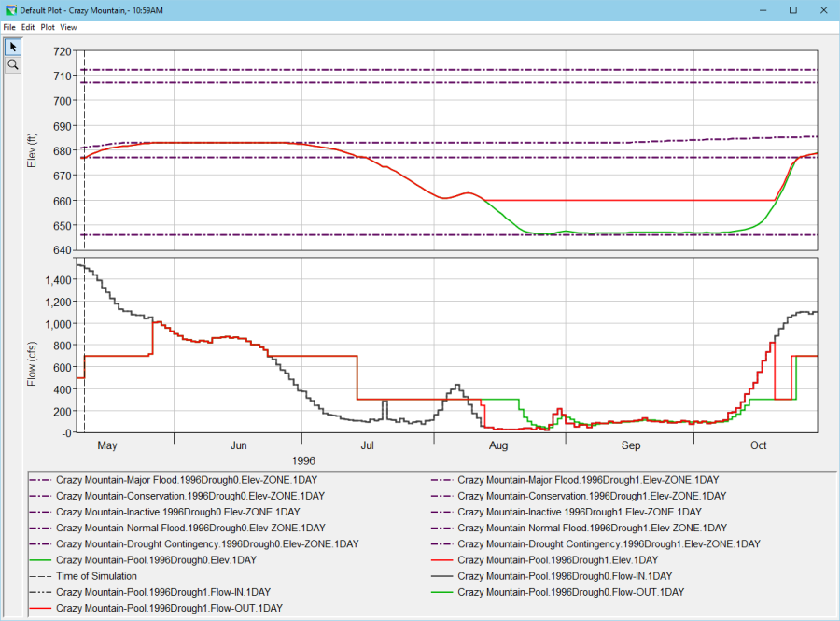Click the Aug label on time axis
840x621 pixels.
pyautogui.click(x=498, y=446)
